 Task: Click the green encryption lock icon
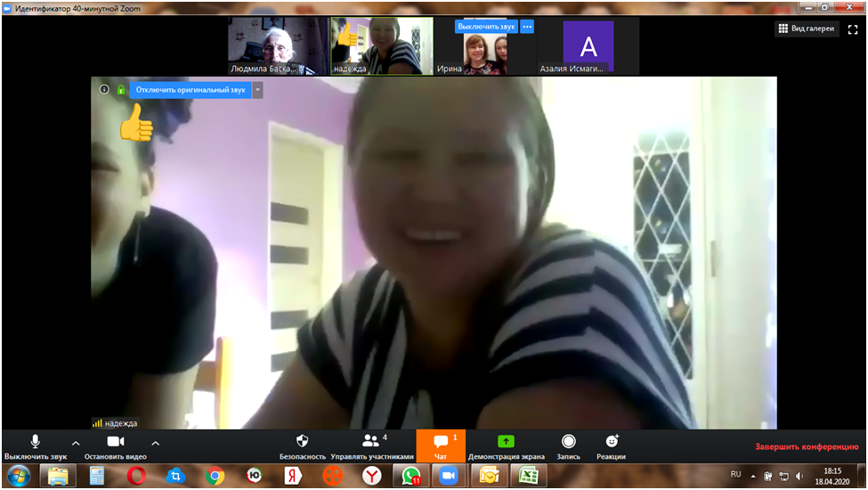coord(120,90)
